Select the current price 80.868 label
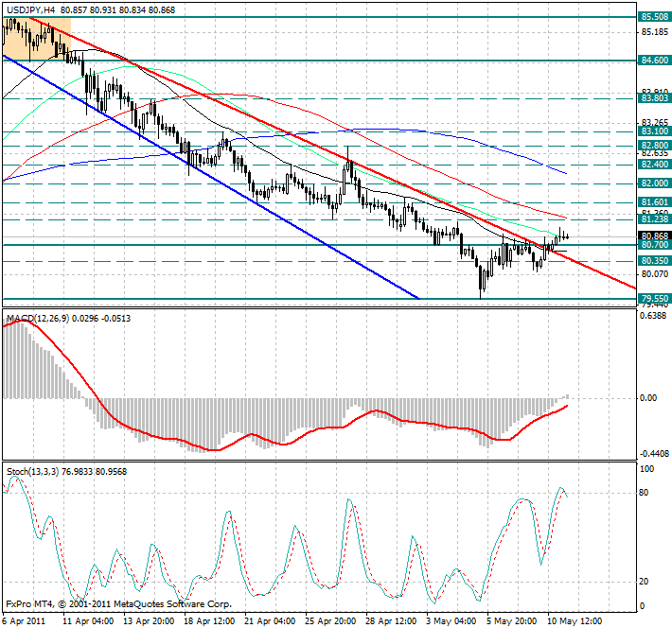The height and width of the screenshot is (628, 672). (655, 235)
